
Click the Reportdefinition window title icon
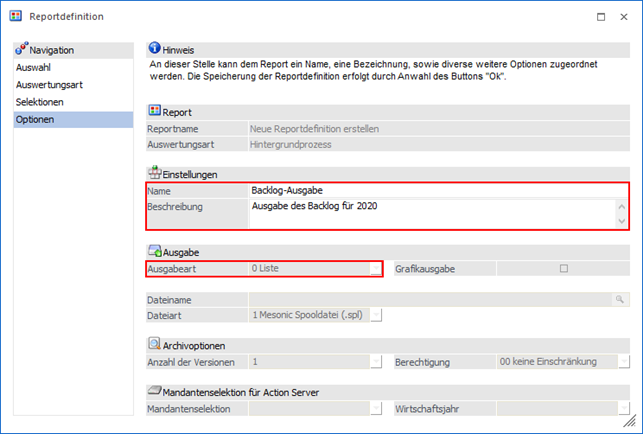coord(15,17)
